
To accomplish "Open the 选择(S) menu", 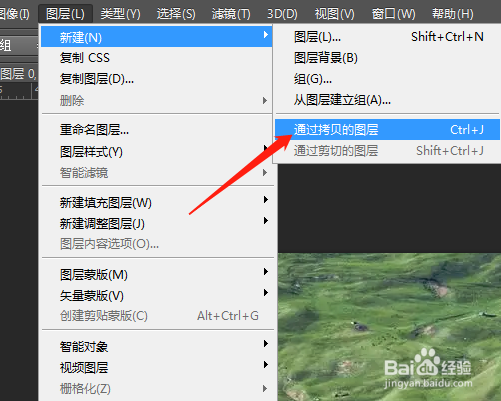I will [x=176, y=14].
